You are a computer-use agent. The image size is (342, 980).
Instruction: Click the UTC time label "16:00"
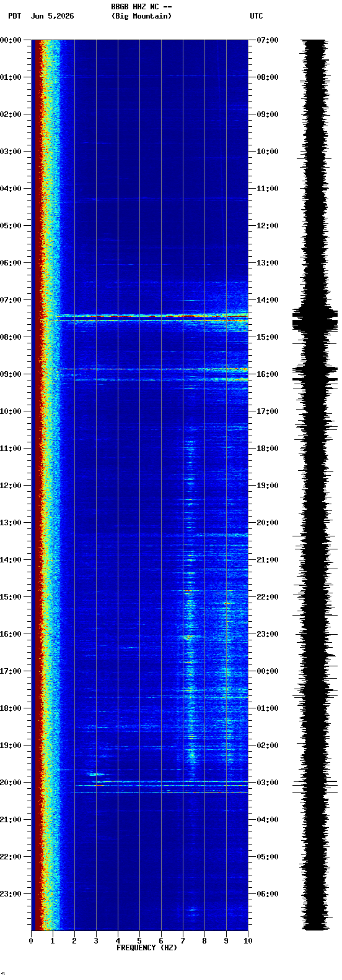point(268,374)
